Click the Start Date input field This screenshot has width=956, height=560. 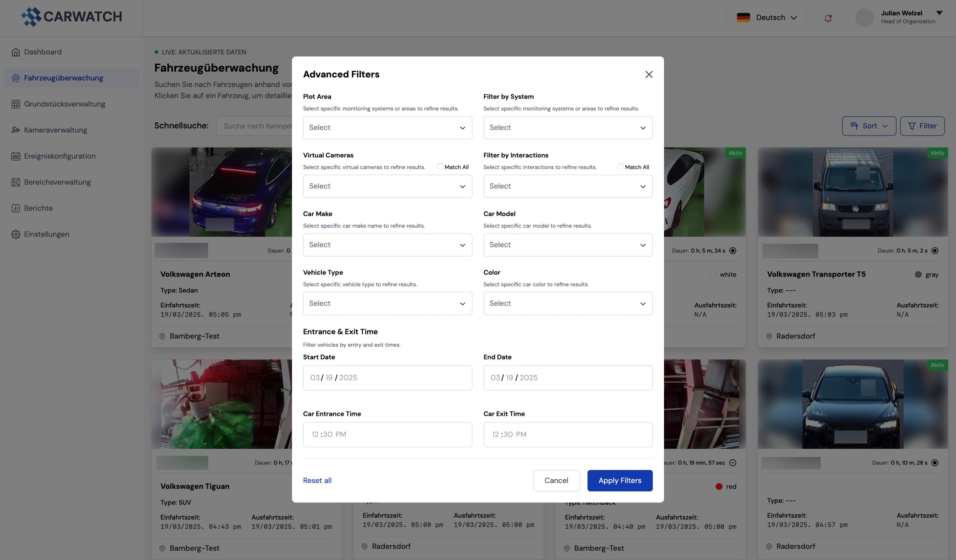(x=387, y=378)
